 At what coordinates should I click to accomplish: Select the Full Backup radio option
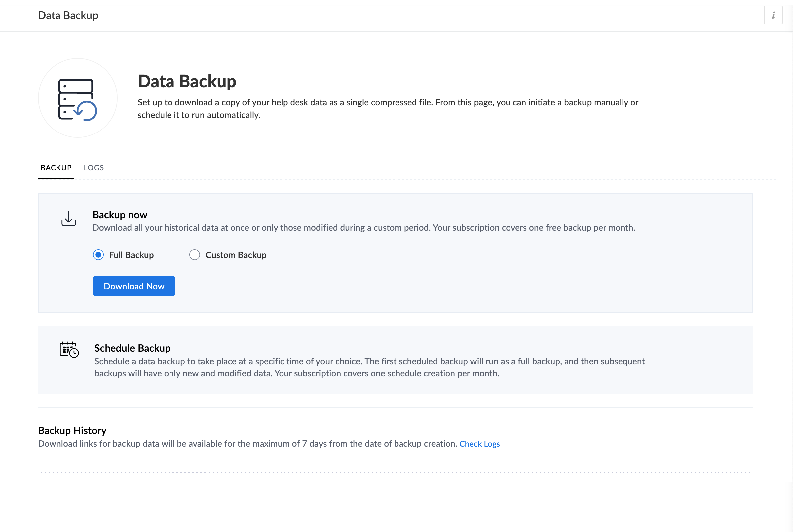coord(98,255)
